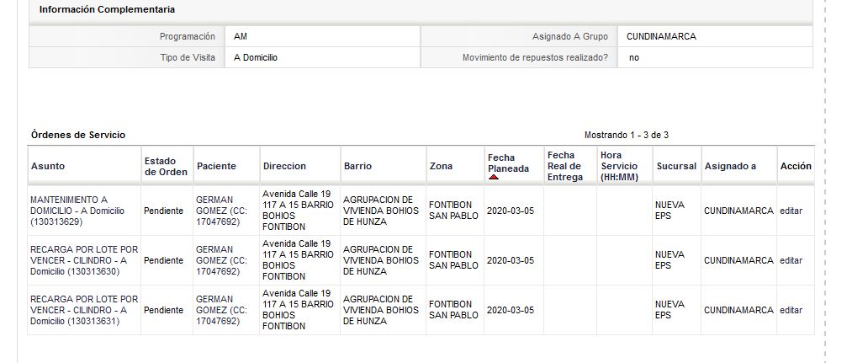Sort orders by Zona header
Viewport: 868px width, 363px height.
click(441, 166)
